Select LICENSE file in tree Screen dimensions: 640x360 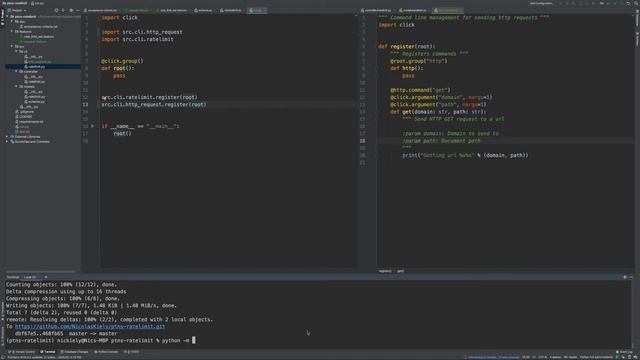click(x=24, y=117)
